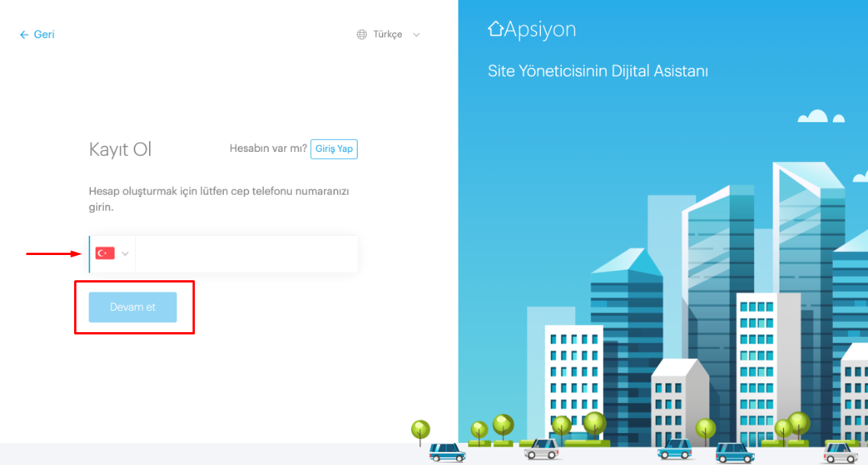The width and height of the screenshot is (868, 465).
Task: Click 'Site Yöneticisinin Dijital Asistanı' tagline
Action: [x=598, y=71]
